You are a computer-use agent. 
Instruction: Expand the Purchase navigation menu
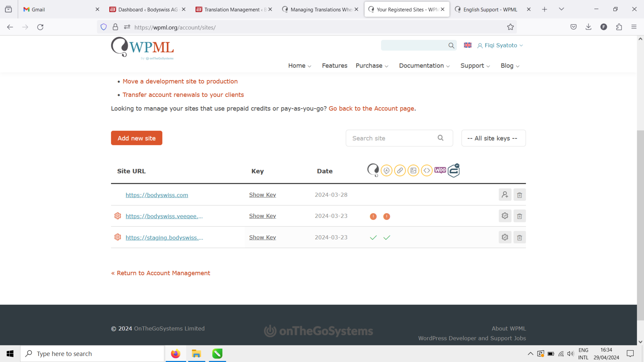372,66
